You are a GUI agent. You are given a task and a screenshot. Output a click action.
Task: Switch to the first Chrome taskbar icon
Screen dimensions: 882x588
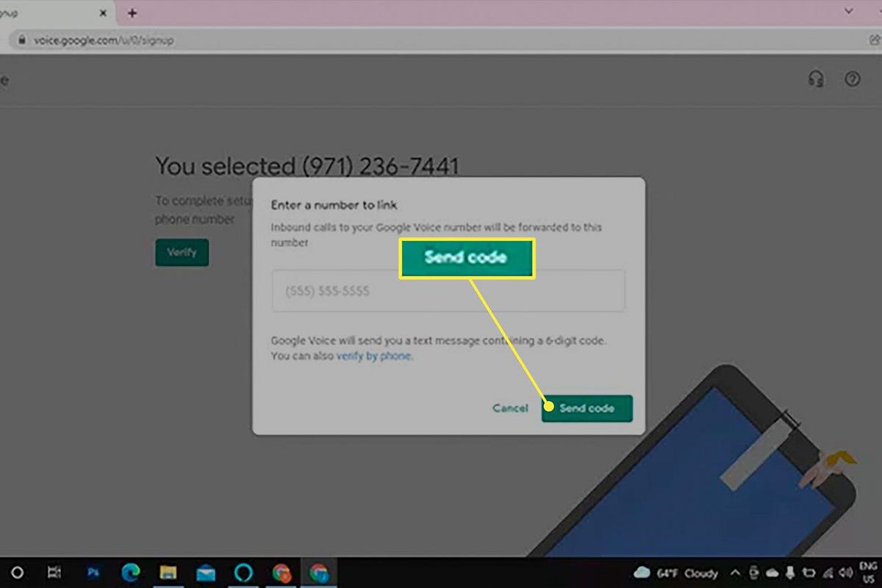coord(281,572)
